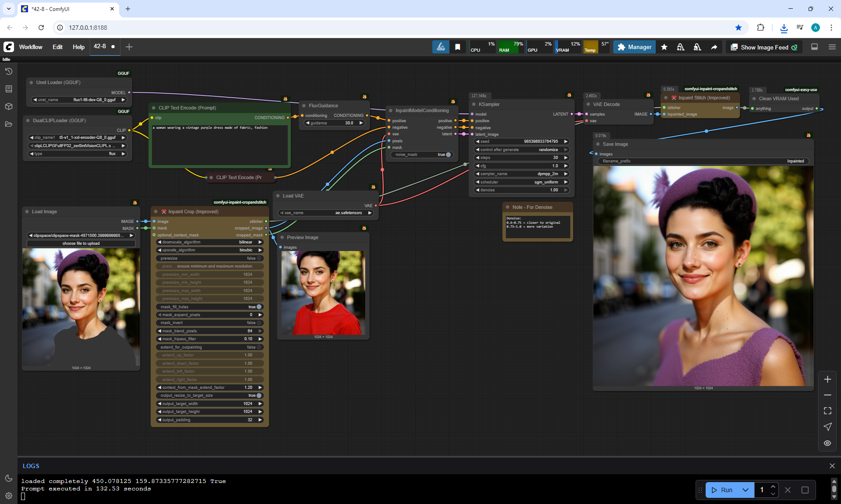This screenshot has height=504, width=841.
Task: Click choose file to upload button
Action: (81, 243)
